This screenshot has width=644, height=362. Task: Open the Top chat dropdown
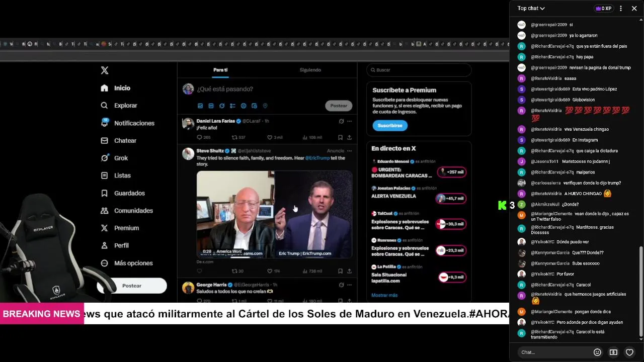point(531,8)
